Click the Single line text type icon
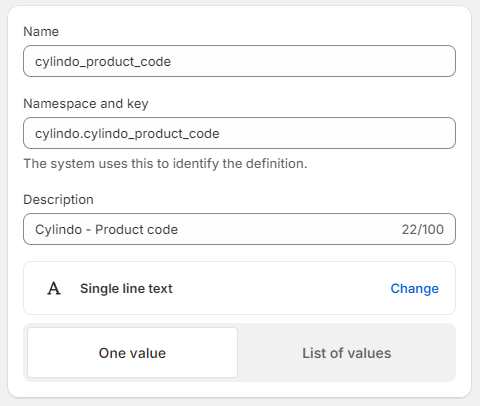 [x=54, y=289]
